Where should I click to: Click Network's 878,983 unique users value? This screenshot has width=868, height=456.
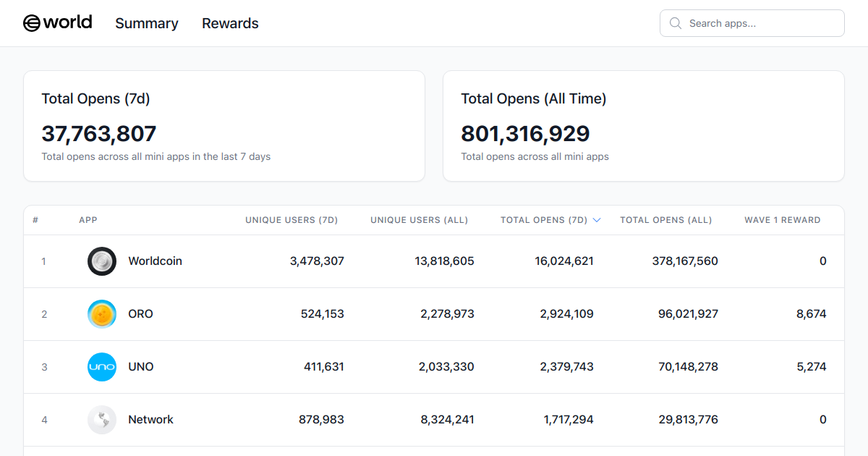pos(322,420)
